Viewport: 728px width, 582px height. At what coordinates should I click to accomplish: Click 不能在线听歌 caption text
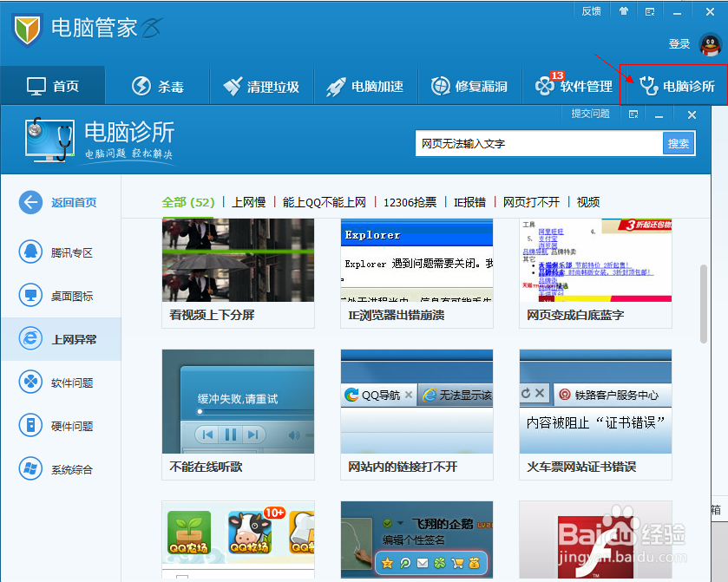(x=206, y=467)
